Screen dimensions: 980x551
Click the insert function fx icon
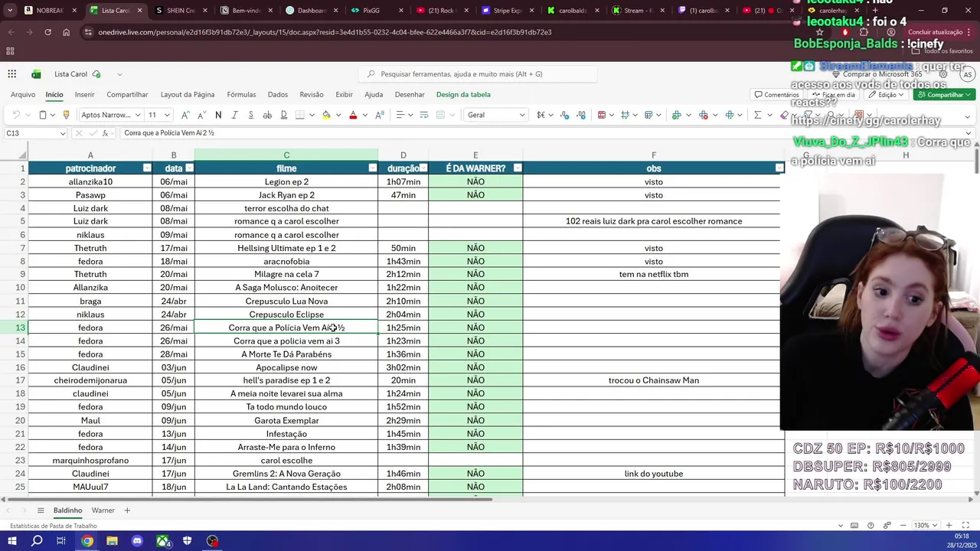(106, 133)
